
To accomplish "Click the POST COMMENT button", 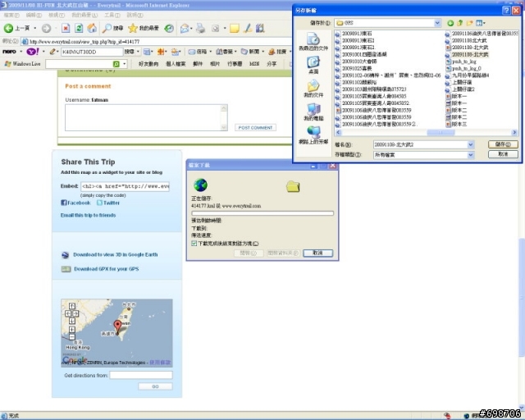I will (255, 128).
